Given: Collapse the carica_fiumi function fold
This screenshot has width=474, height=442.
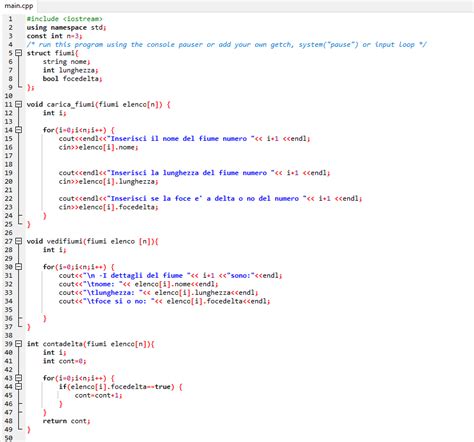Looking at the screenshot, I should pos(19,104).
